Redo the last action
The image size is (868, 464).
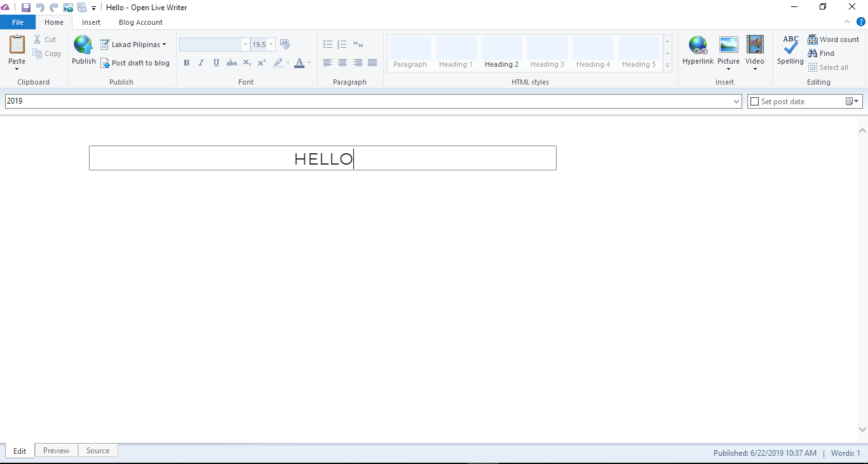point(53,8)
